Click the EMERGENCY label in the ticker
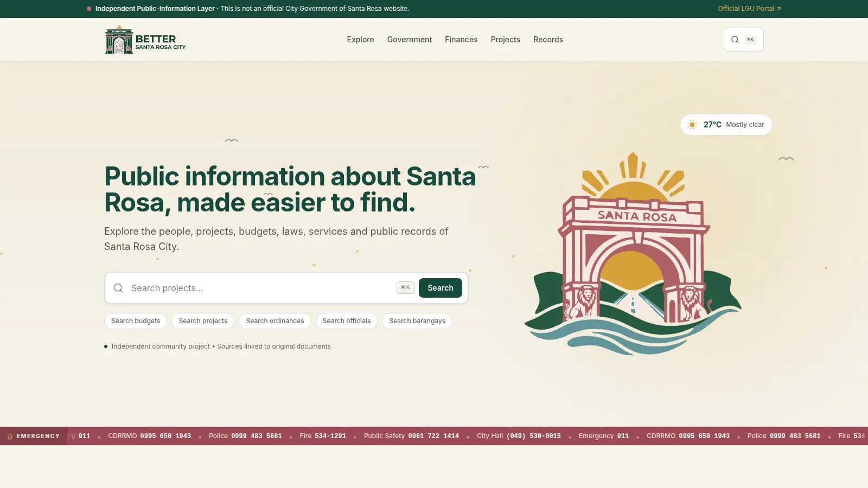The image size is (868, 488). (x=38, y=436)
